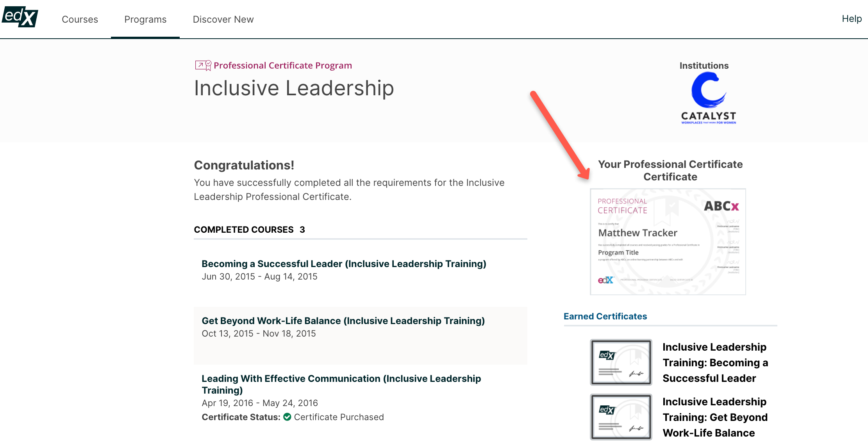This screenshot has width=868, height=442.
Task: Select the currently active Programs tab
Action: tap(145, 19)
